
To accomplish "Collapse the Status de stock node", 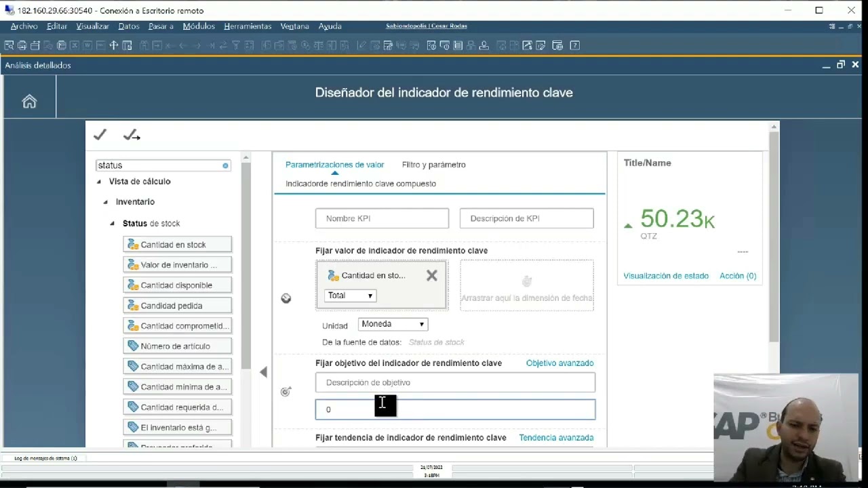I will coord(113,224).
